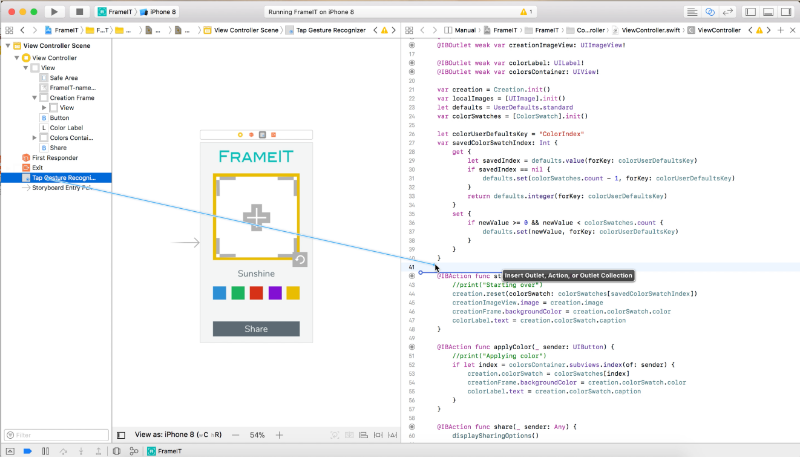This screenshot has height=457, width=800.
Task: Click the red color swatch button
Action: [256, 293]
